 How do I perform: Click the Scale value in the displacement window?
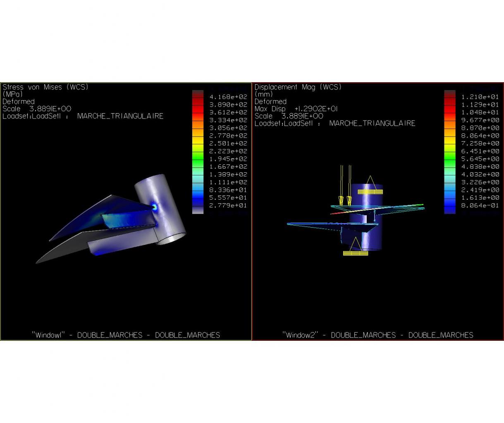pyautogui.click(x=302, y=116)
